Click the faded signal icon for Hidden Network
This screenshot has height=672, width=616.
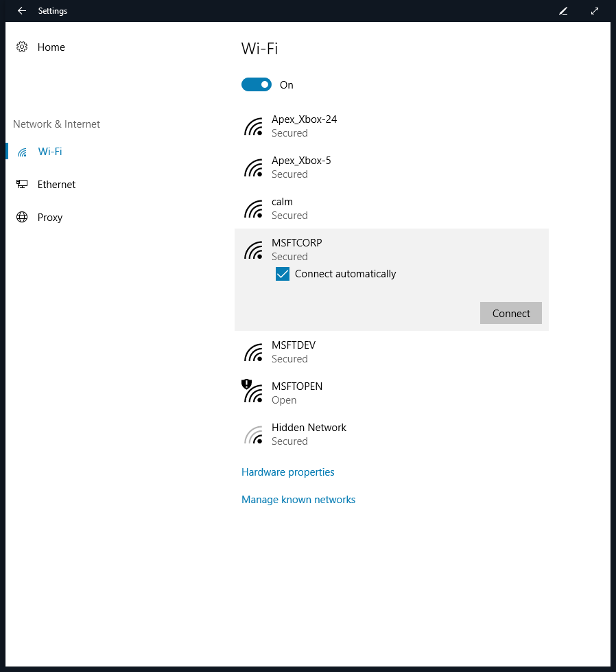254,435
